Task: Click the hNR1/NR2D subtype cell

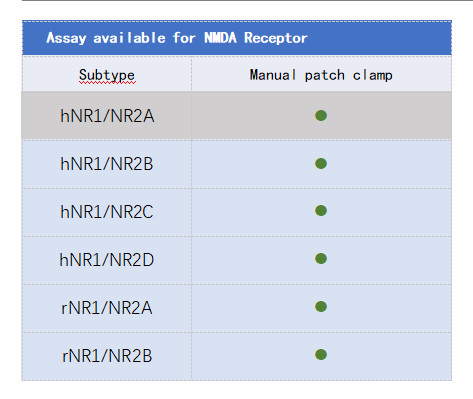Action: (107, 260)
